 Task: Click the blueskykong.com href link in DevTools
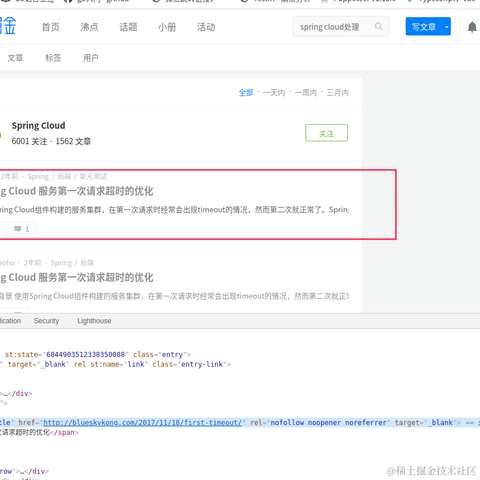[142, 422]
